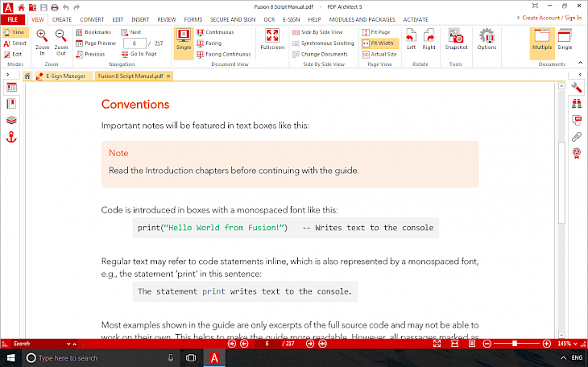Open the CREATE ribbon tab
The width and height of the screenshot is (588, 367).
click(62, 19)
